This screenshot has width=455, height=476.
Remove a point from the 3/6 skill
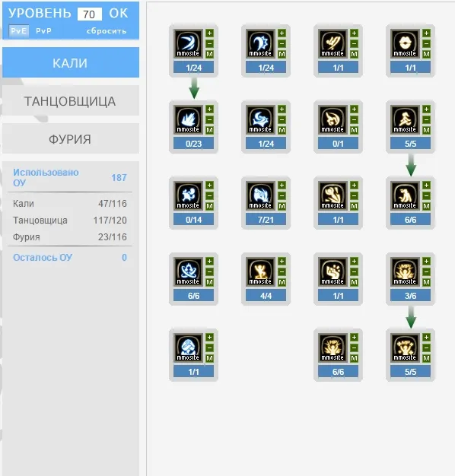point(426,271)
